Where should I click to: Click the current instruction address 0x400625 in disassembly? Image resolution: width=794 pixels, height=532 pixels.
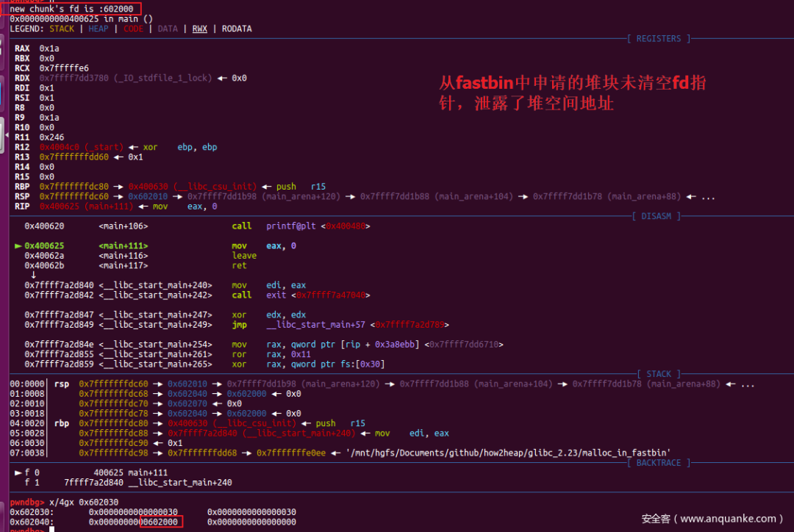pos(44,246)
